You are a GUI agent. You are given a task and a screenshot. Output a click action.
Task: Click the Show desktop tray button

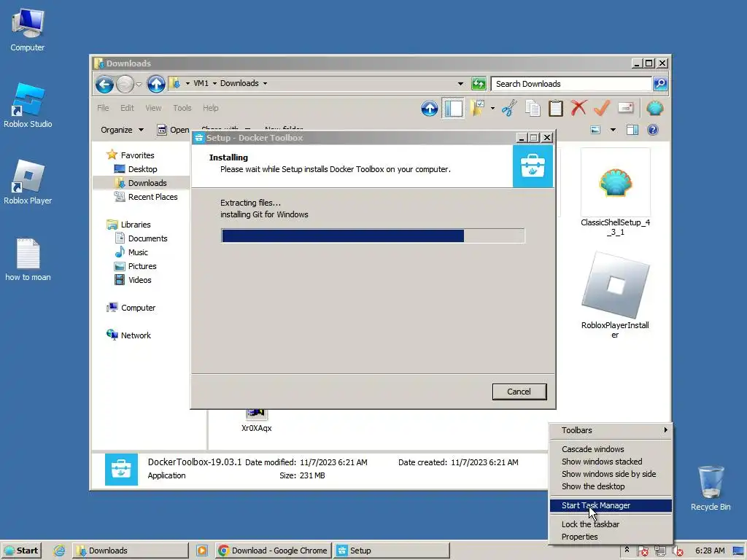tap(738, 551)
